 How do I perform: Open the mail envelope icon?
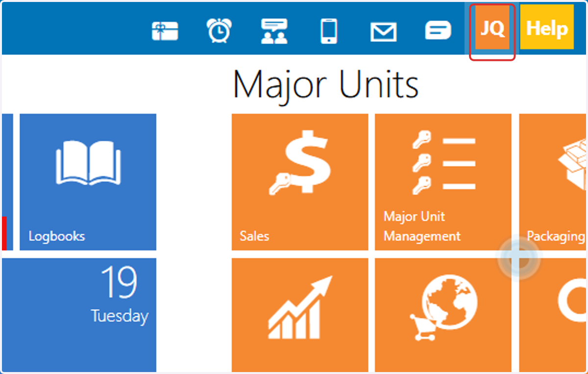[383, 32]
